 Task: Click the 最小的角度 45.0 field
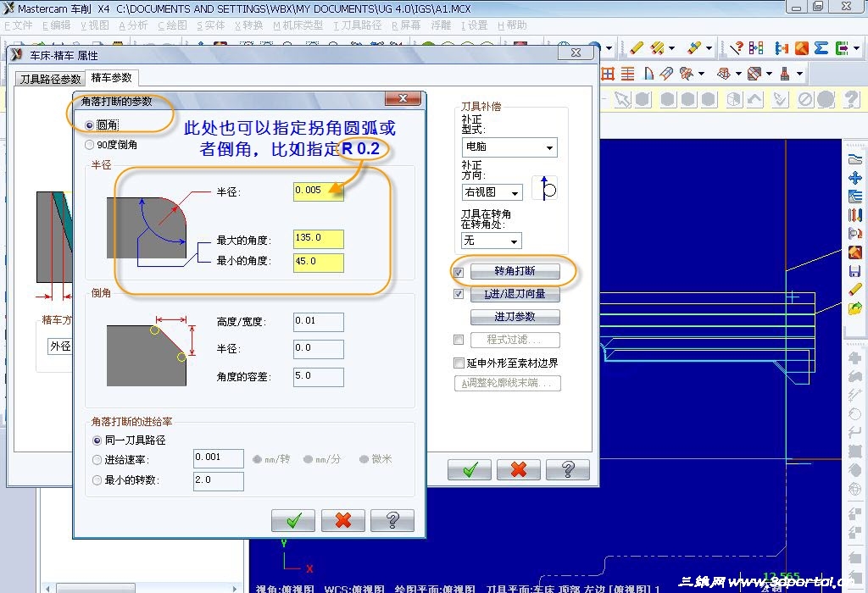click(x=319, y=263)
